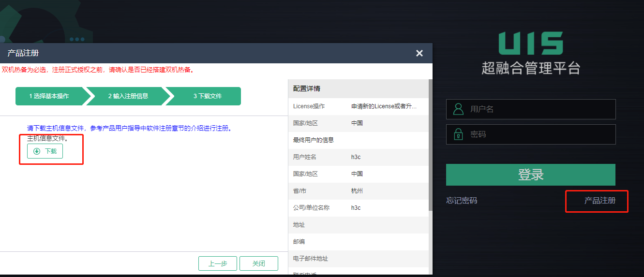644x277 pixels.
Task: Click the 电子邮件地址 row
Action: click(359, 259)
